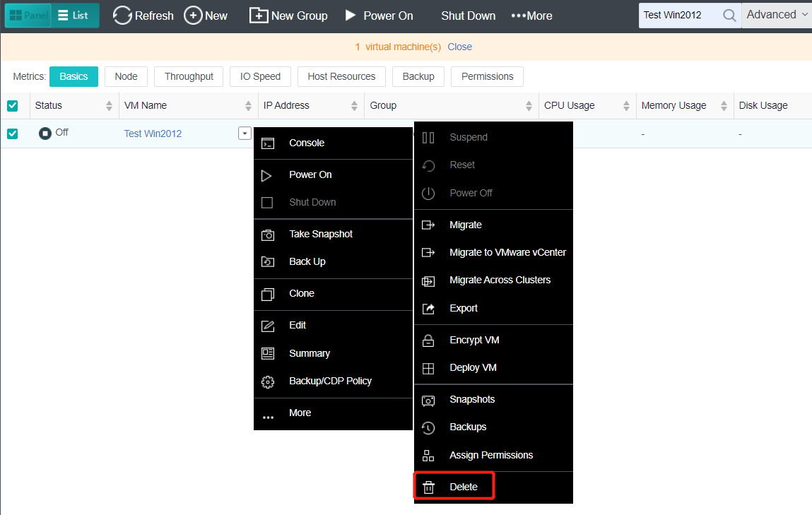Click the Refresh icon in toolbar
The width and height of the screenshot is (812, 515).
click(x=123, y=16)
